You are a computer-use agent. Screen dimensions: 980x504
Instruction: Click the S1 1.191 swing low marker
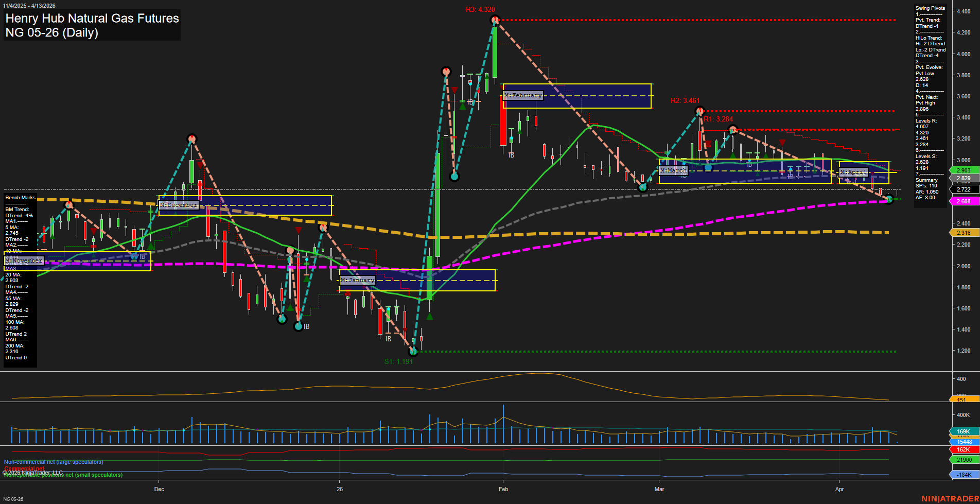click(x=413, y=352)
